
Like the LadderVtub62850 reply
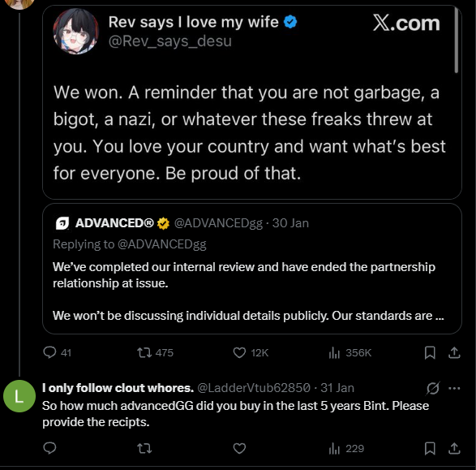(239, 448)
